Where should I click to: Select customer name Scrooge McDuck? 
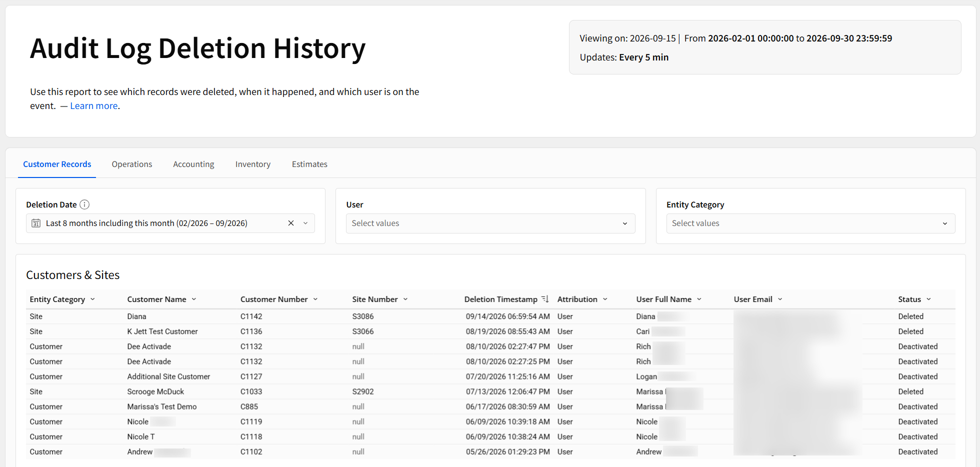(x=155, y=391)
